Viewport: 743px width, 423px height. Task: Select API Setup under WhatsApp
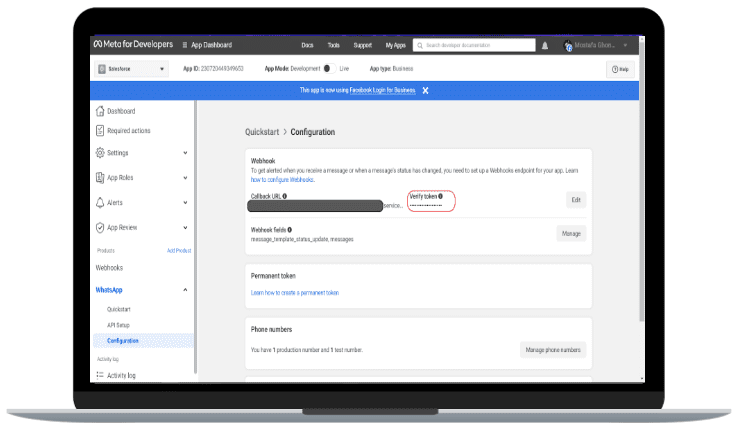point(118,325)
